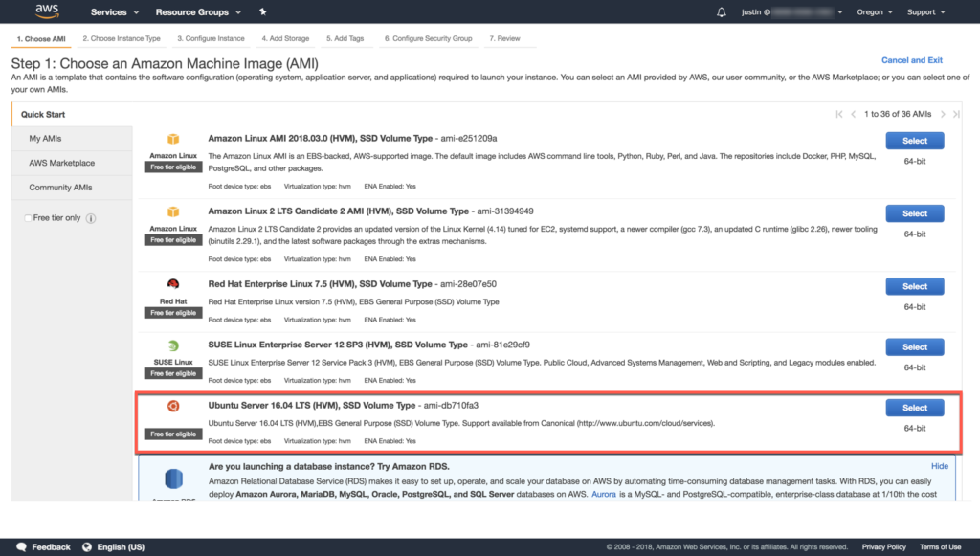
Task: Click the Amazon Linux AMI 2018.03.0 box icon
Action: point(173,139)
